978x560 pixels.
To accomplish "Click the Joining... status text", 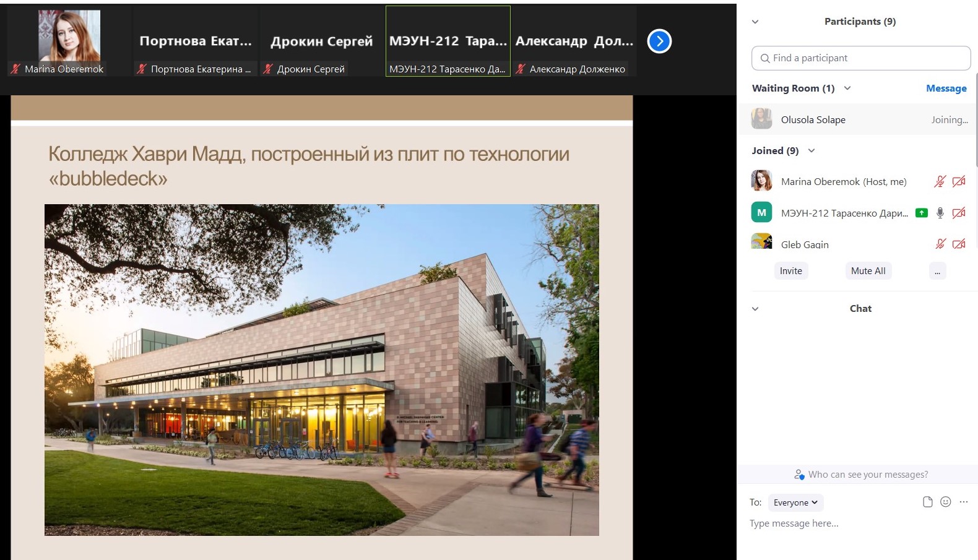I will (950, 120).
